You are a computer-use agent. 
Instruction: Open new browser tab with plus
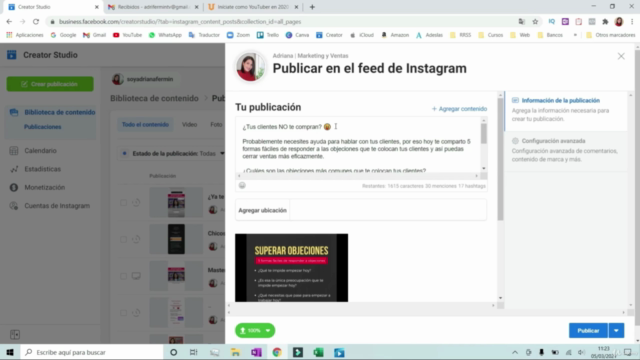(x=312, y=7)
